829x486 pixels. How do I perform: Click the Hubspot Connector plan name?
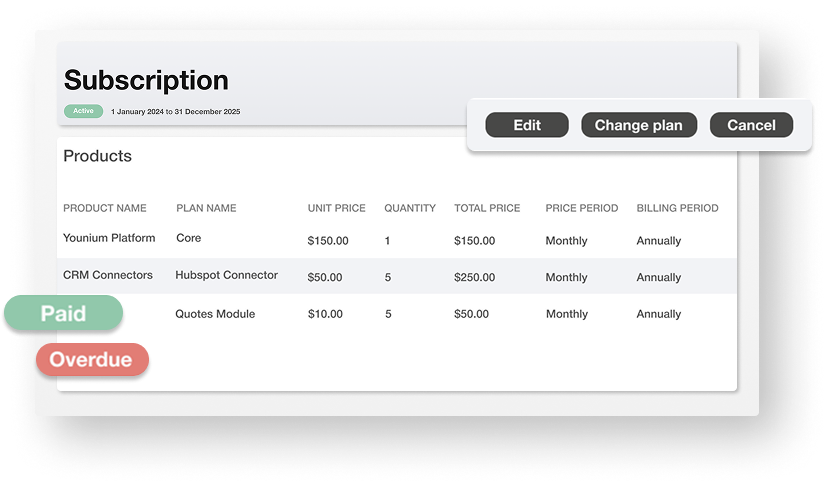click(226, 275)
